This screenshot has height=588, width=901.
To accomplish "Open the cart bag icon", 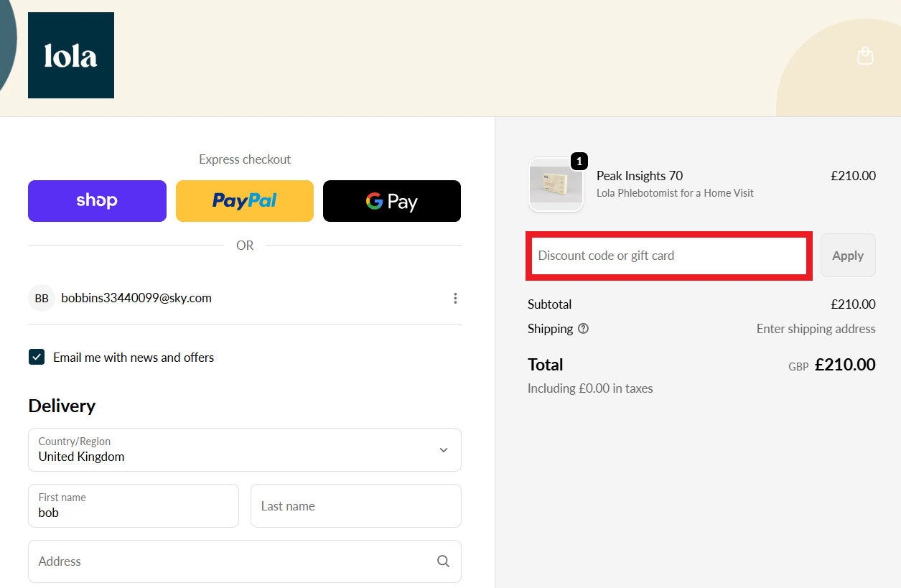I will [865, 55].
